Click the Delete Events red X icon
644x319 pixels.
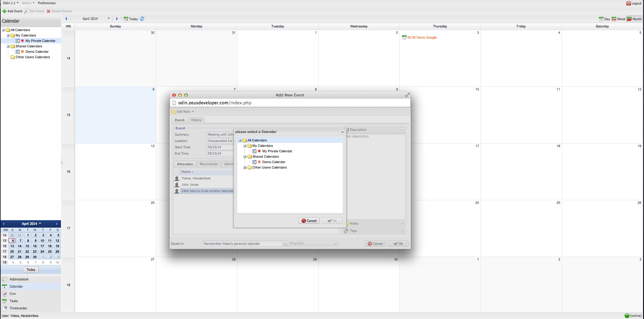click(x=49, y=11)
